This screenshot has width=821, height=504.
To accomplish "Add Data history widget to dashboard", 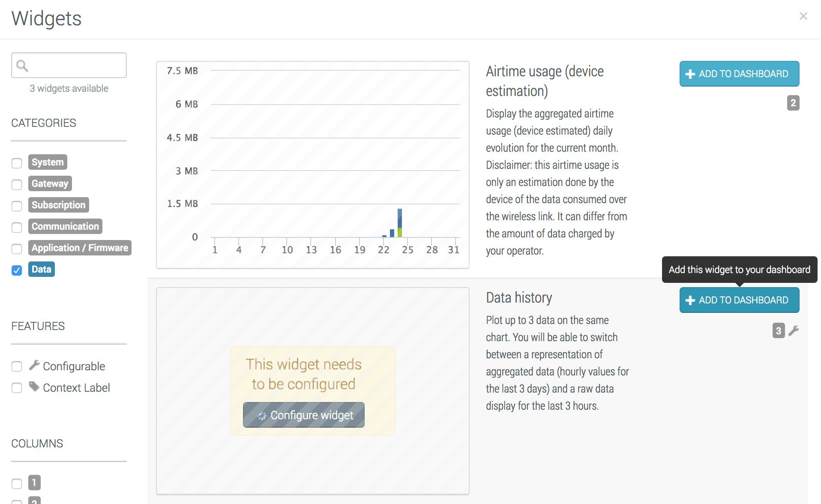I will click(739, 300).
